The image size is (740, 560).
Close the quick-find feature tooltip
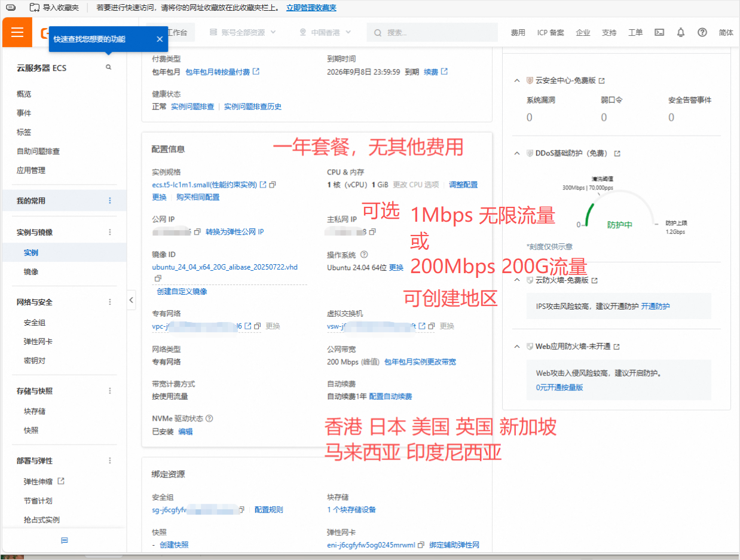(x=160, y=39)
